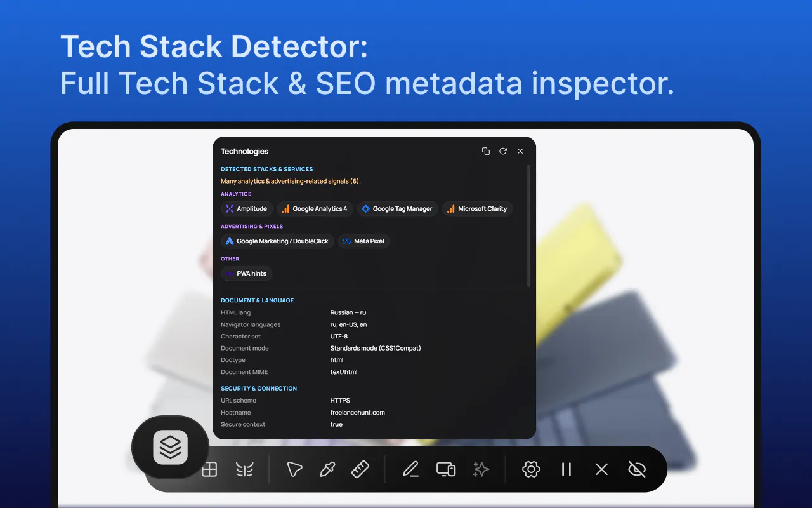Select the Doctype row label

coord(233,360)
